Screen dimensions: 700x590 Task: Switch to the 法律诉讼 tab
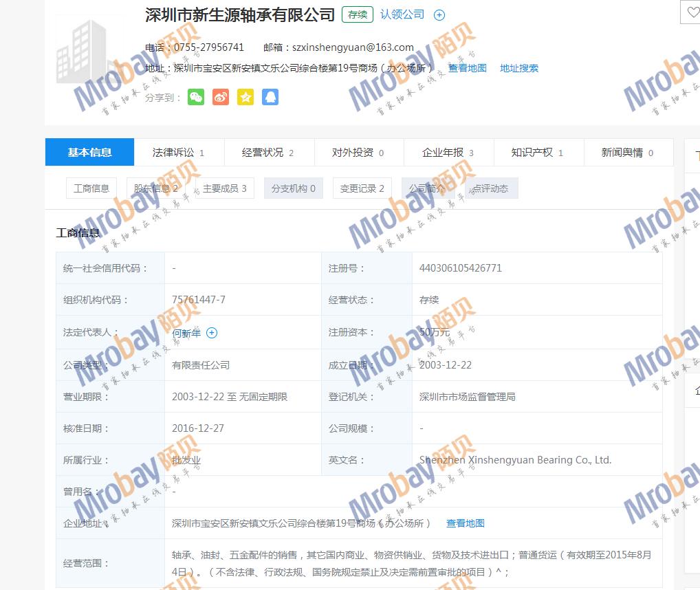178,153
